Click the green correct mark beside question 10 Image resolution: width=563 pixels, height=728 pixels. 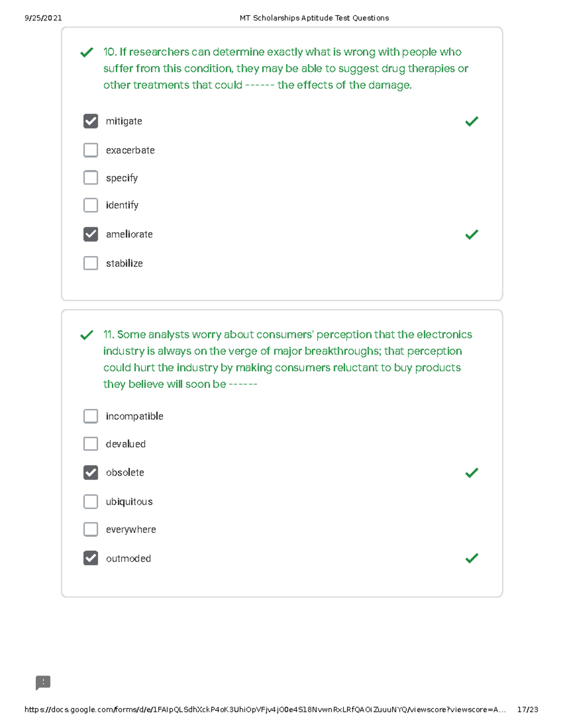tap(87, 53)
